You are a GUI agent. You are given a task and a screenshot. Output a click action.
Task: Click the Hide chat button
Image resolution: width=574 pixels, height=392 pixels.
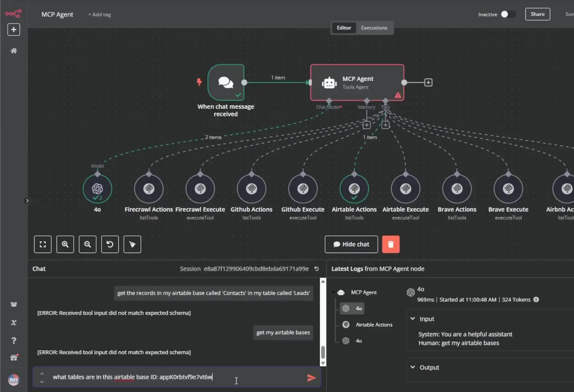(351, 244)
